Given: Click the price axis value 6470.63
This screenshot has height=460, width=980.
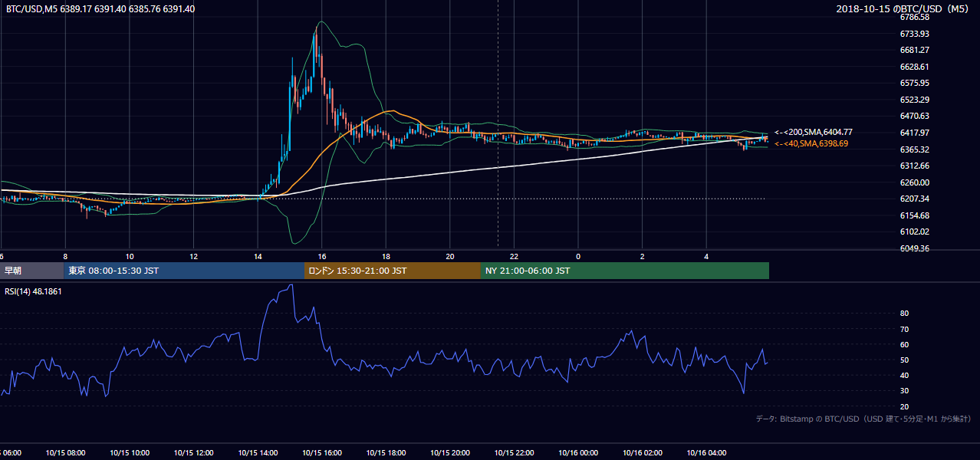Looking at the screenshot, I should pos(915,116).
